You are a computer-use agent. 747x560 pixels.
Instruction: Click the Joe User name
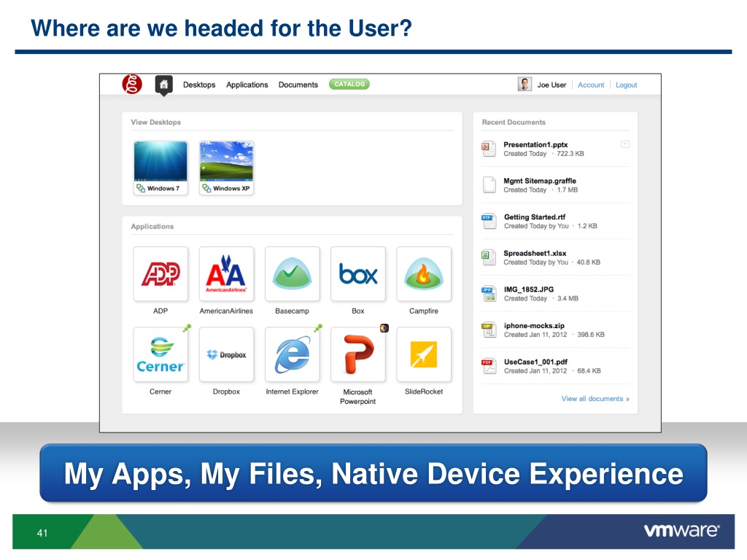click(551, 85)
